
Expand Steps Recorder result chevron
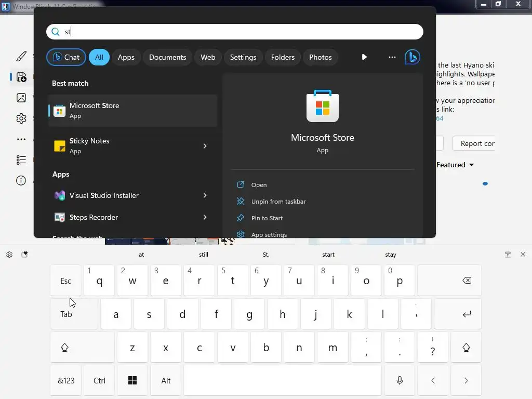click(205, 217)
